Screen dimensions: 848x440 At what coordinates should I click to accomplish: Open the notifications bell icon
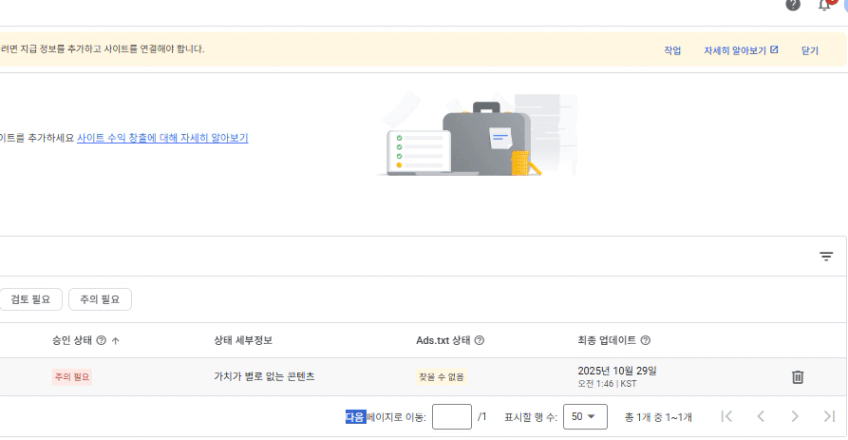[x=824, y=5]
